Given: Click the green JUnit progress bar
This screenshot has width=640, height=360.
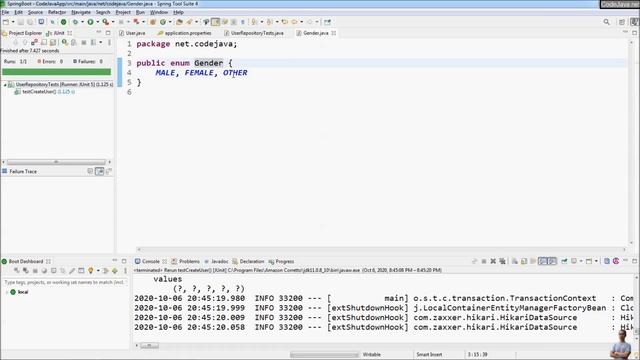Looking at the screenshot, I should (x=56, y=72).
